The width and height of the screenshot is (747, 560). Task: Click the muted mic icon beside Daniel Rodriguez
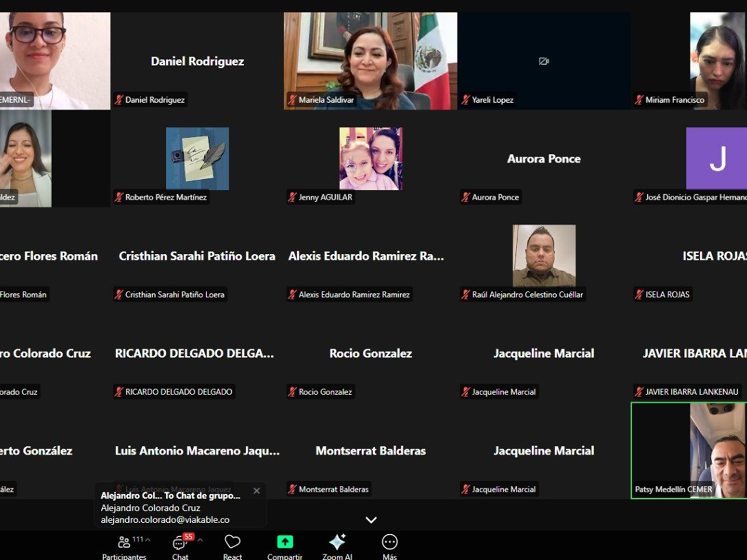(119, 100)
